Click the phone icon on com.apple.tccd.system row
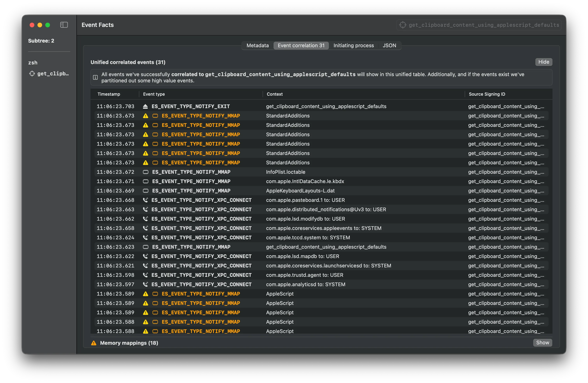Screen dimensions: 588x383 point(146,237)
